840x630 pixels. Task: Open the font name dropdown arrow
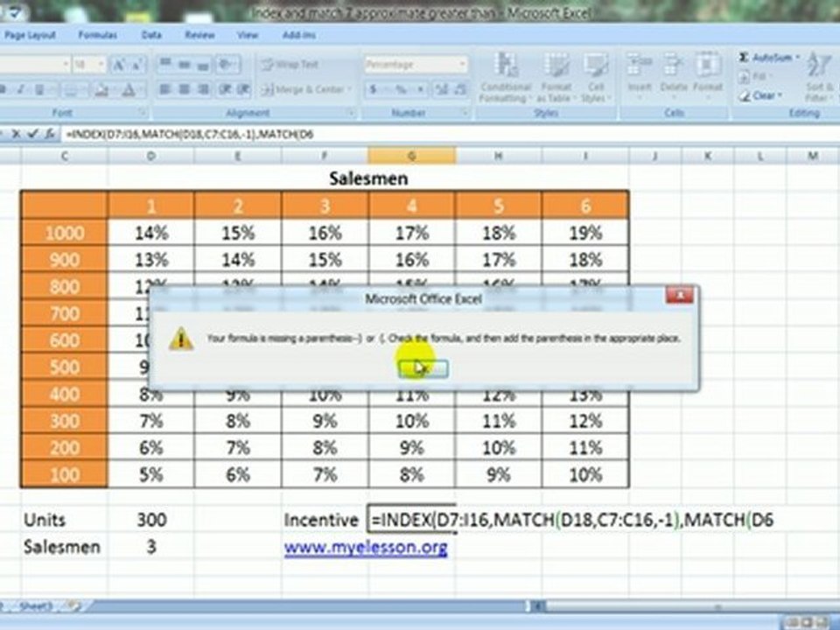tap(66, 65)
